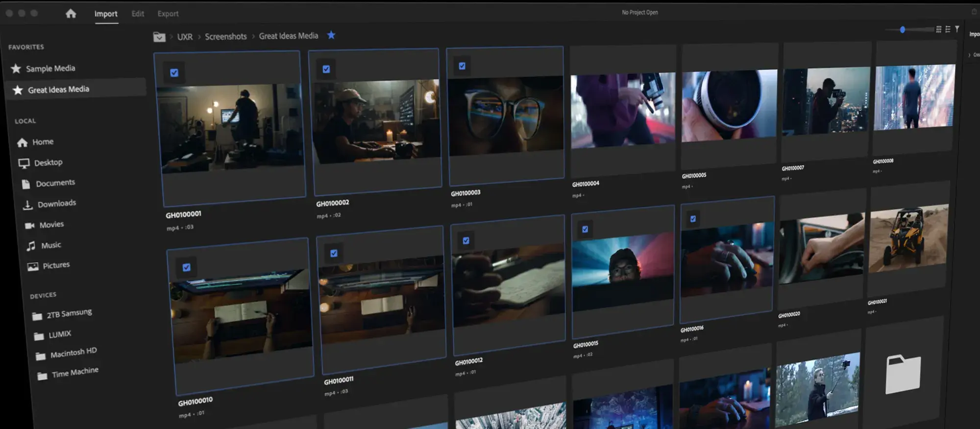This screenshot has height=429, width=980.
Task: Click the GH0100001 file name
Action: tap(183, 215)
